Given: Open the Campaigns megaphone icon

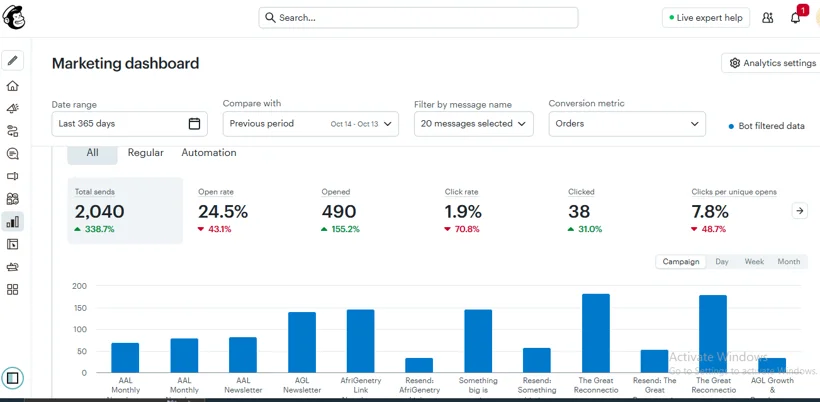Looking at the screenshot, I should pos(13,108).
